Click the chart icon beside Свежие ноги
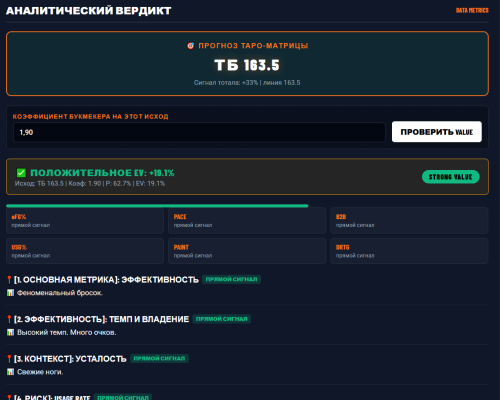 (x=10, y=372)
